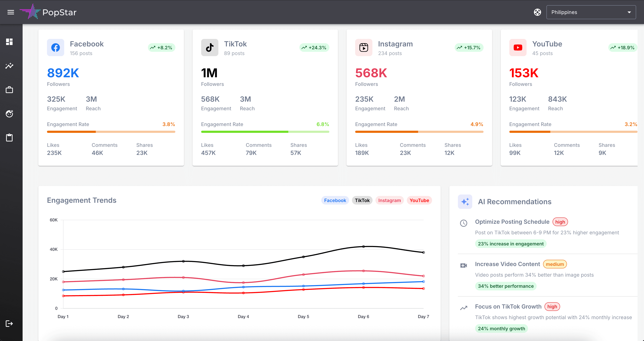Toggle Instagram series in Engagement Trends legend
This screenshot has height=341, width=644.
389,200
